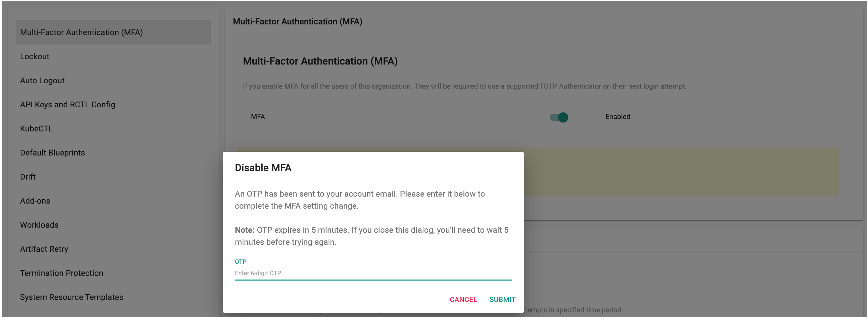Click the green OTP field label
868x319 pixels.
[240, 262]
